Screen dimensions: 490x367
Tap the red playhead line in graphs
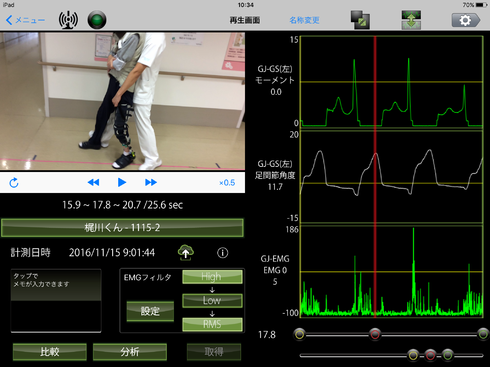(375, 177)
